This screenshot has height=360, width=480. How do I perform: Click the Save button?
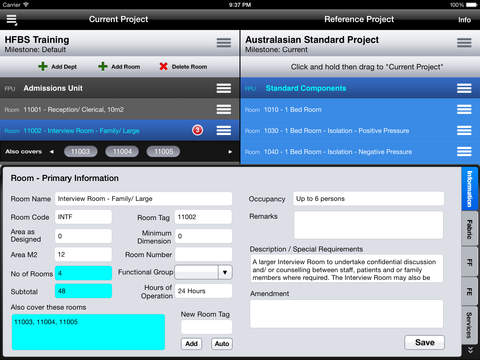(424, 342)
